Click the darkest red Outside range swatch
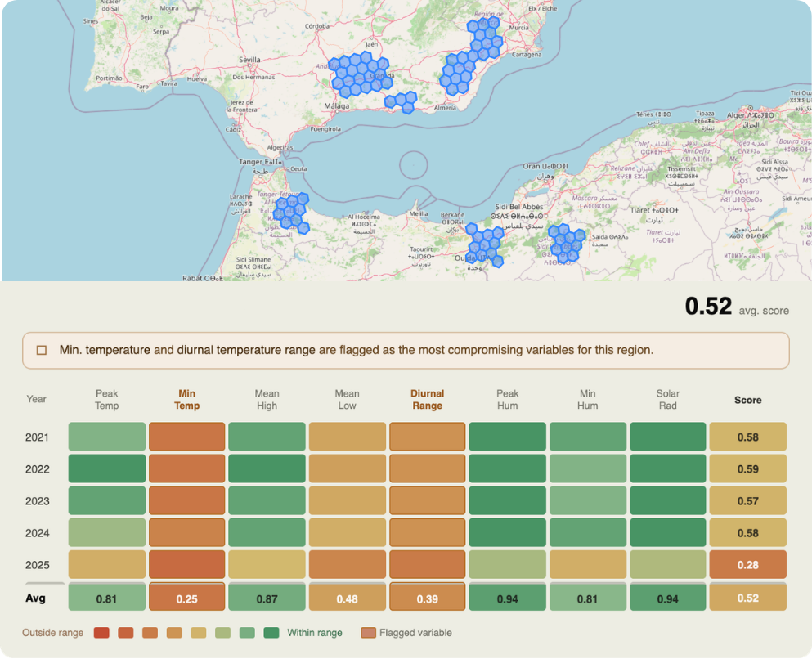 tap(101, 633)
